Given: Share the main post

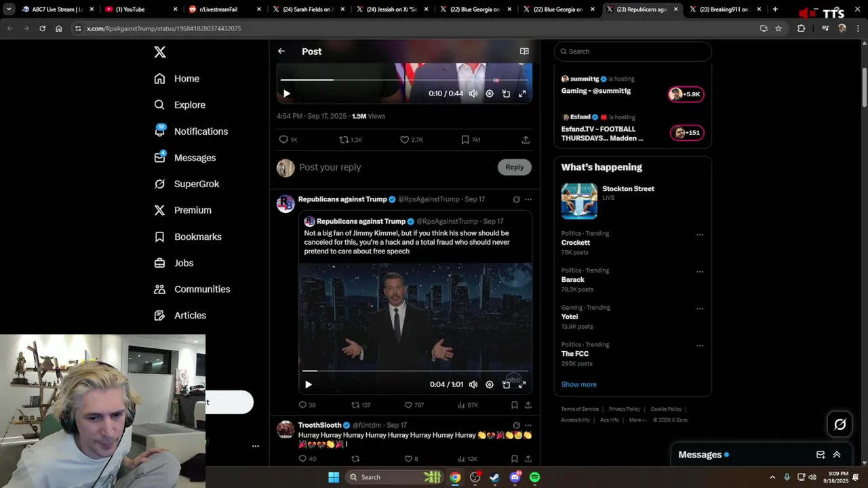Looking at the screenshot, I should [x=526, y=140].
